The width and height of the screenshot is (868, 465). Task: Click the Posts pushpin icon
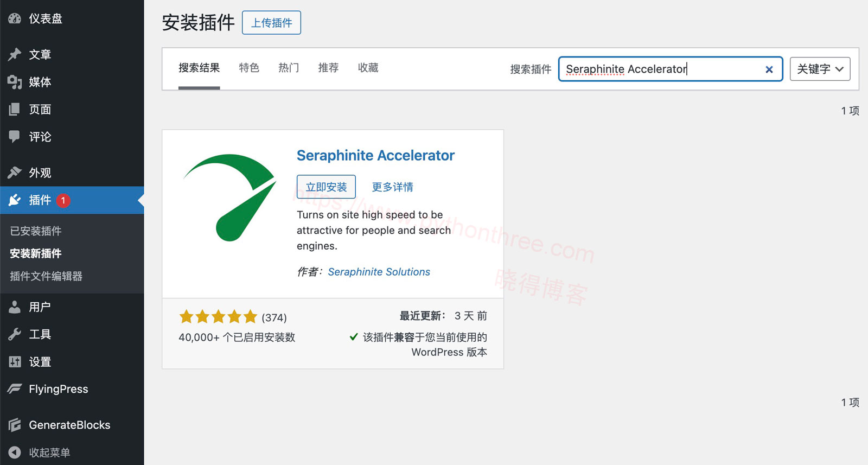click(15, 54)
